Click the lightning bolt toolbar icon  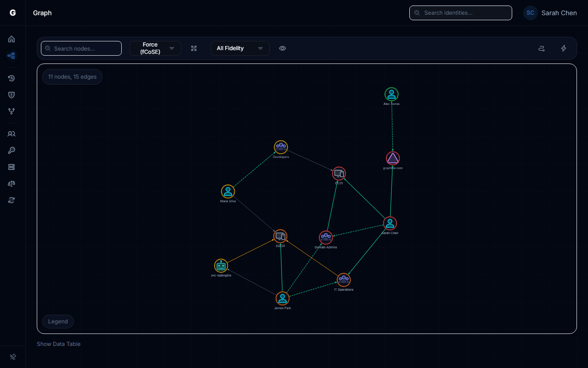click(564, 48)
